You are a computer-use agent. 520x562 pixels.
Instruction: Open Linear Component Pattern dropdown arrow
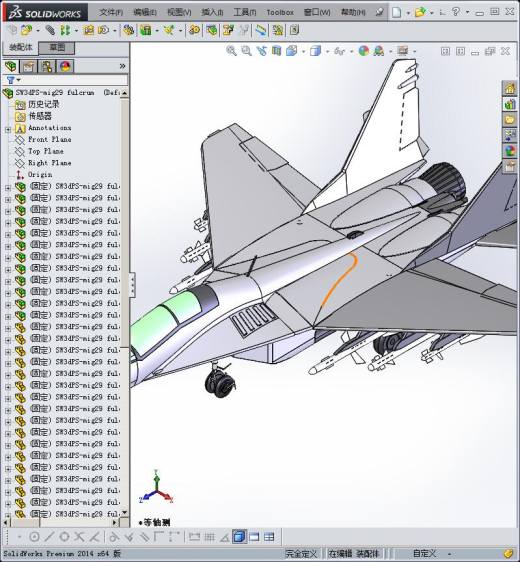[x=76, y=31]
